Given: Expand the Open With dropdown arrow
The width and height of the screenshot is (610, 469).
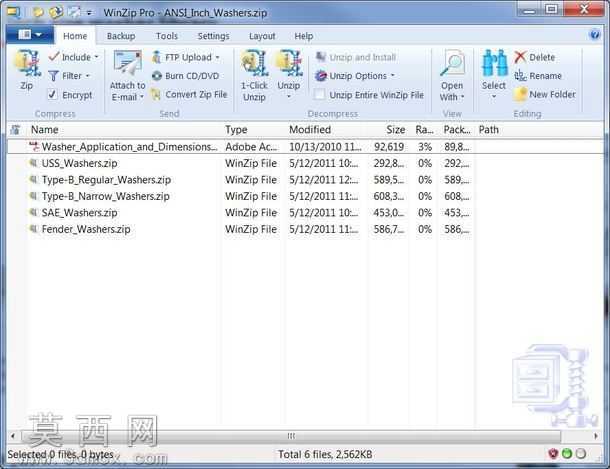Looking at the screenshot, I should click(463, 97).
